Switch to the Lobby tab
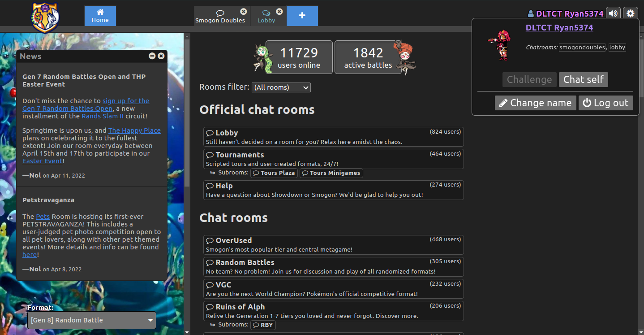644x335 pixels. (x=266, y=16)
